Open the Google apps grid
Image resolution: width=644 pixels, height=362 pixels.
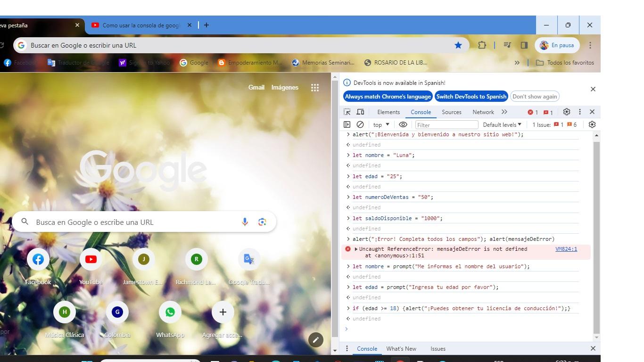click(315, 87)
